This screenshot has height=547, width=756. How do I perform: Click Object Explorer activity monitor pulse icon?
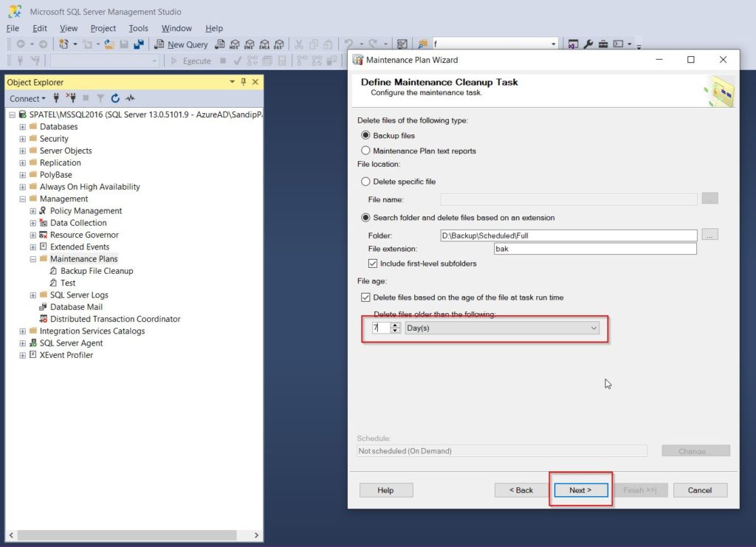tap(130, 98)
